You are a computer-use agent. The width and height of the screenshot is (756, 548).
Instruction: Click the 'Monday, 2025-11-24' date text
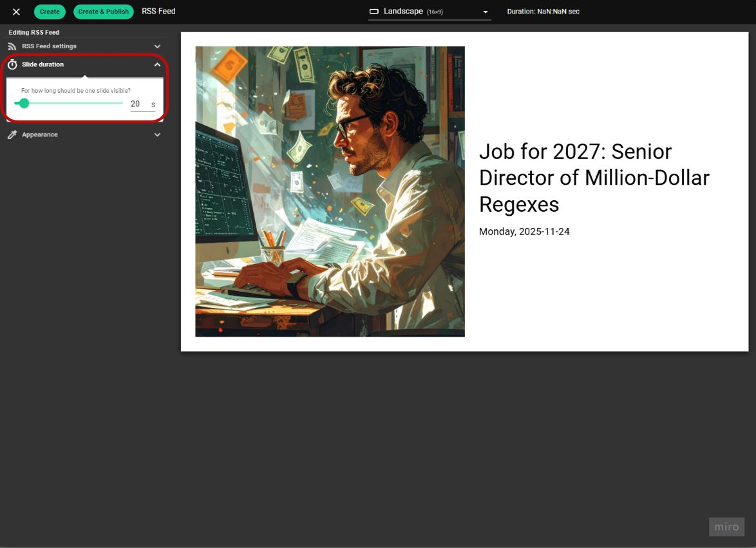(524, 232)
